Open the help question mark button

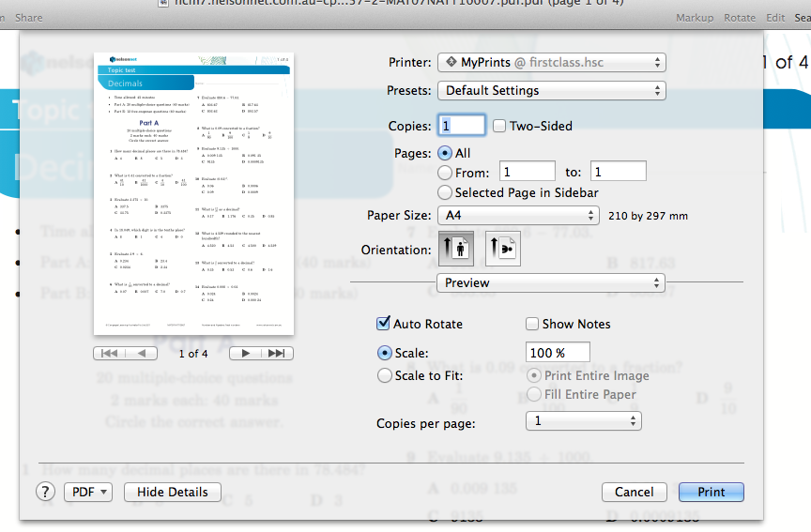[x=45, y=492]
